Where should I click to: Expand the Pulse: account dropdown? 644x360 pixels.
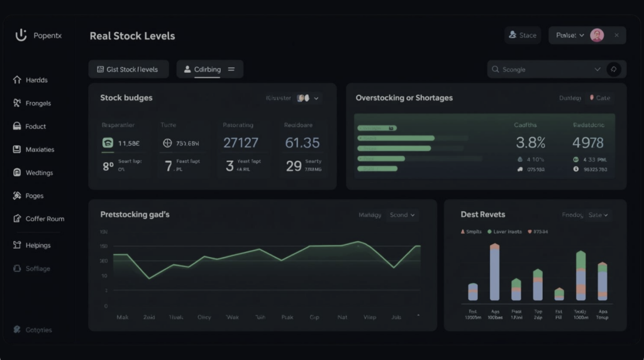point(570,35)
